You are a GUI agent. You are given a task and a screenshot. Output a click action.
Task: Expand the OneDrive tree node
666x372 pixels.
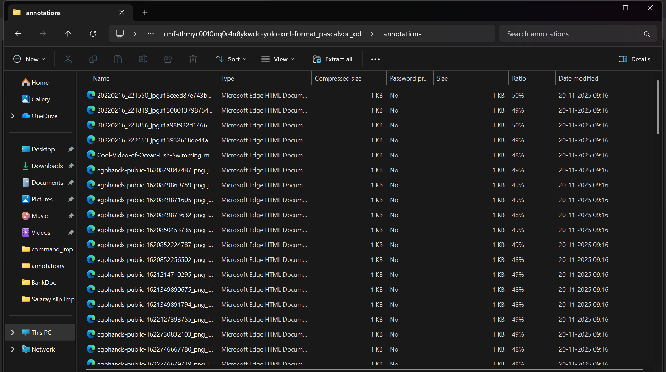[12, 116]
